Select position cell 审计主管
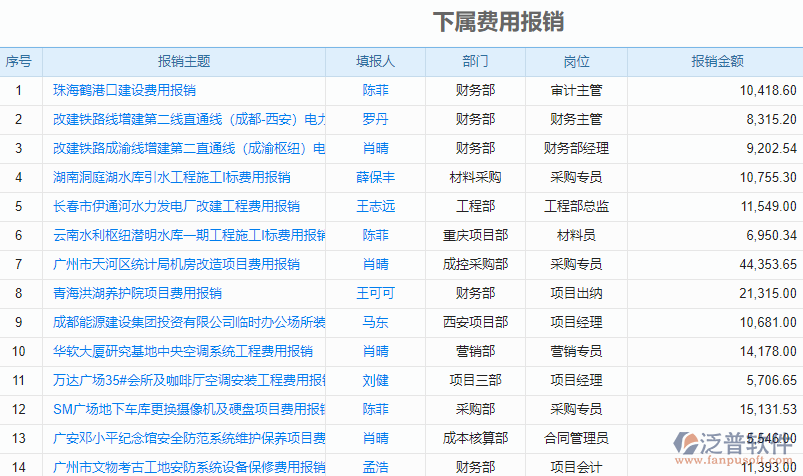The width and height of the screenshot is (803, 476). [576, 91]
